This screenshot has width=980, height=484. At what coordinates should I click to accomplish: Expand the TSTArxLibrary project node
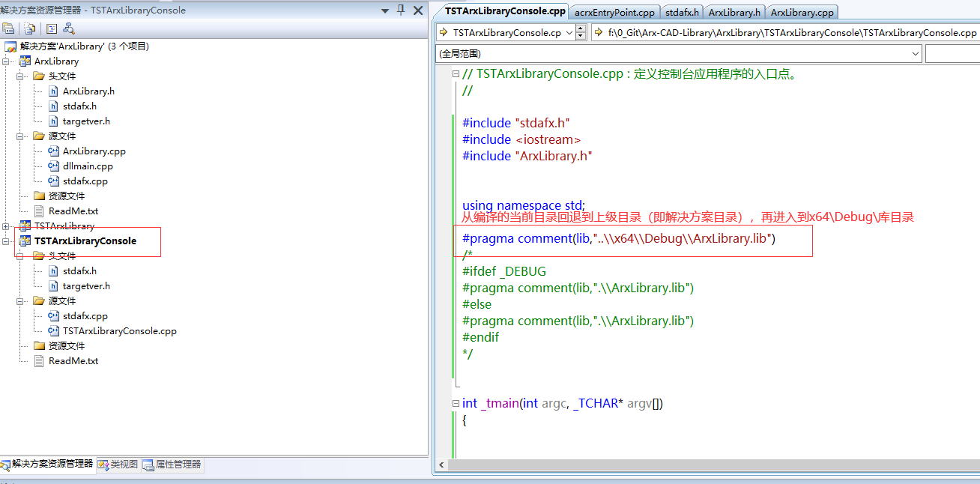pyautogui.click(x=4, y=226)
